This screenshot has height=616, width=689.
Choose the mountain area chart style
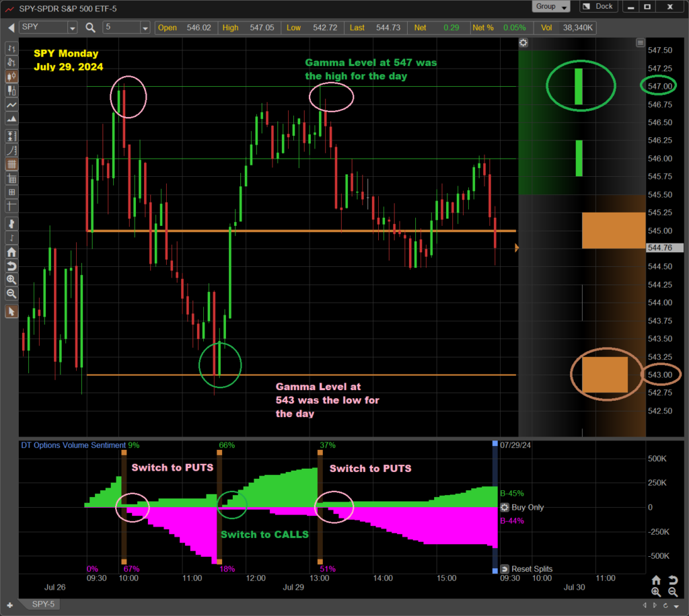pyautogui.click(x=11, y=120)
